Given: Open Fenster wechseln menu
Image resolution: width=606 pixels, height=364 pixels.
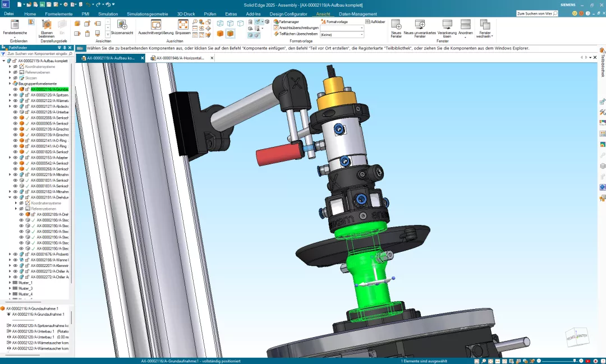Looking at the screenshot, I should tap(485, 28).
